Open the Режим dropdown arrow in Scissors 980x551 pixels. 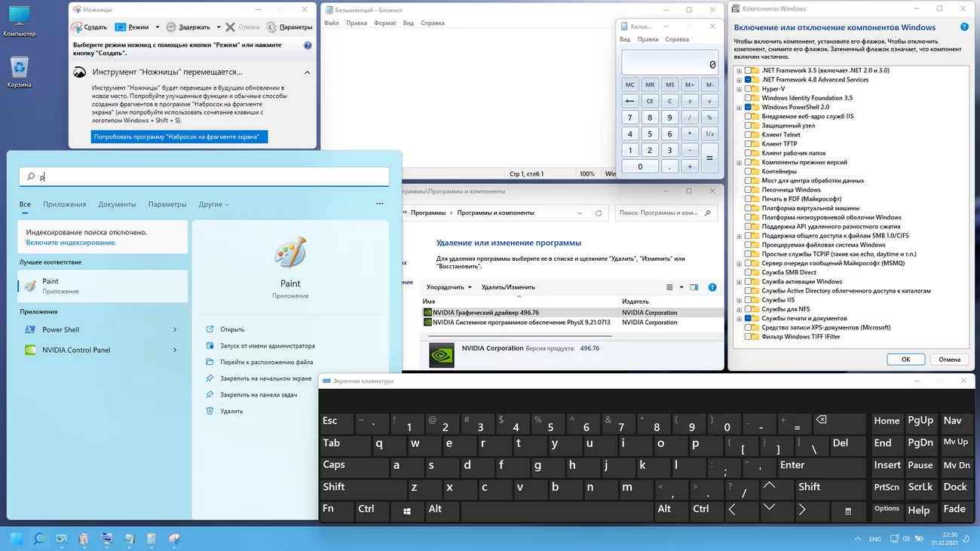[157, 27]
